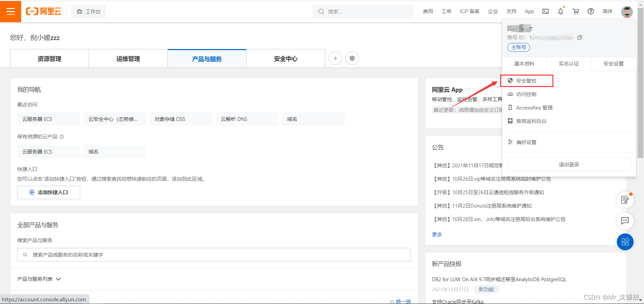Switch language via 简体

(607, 11)
